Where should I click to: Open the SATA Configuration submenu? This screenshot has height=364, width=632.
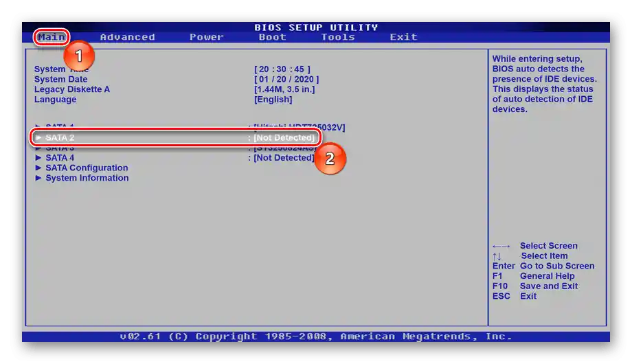87,168
